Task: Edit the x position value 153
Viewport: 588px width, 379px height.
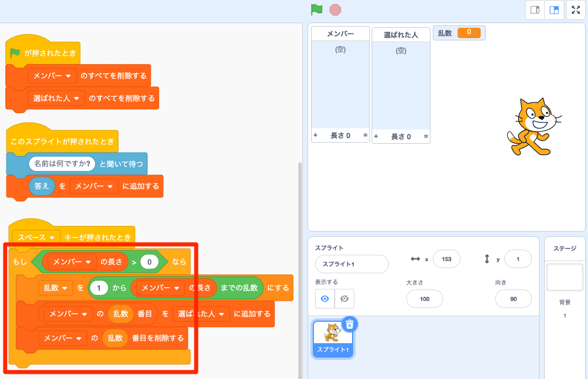Action: click(446, 259)
